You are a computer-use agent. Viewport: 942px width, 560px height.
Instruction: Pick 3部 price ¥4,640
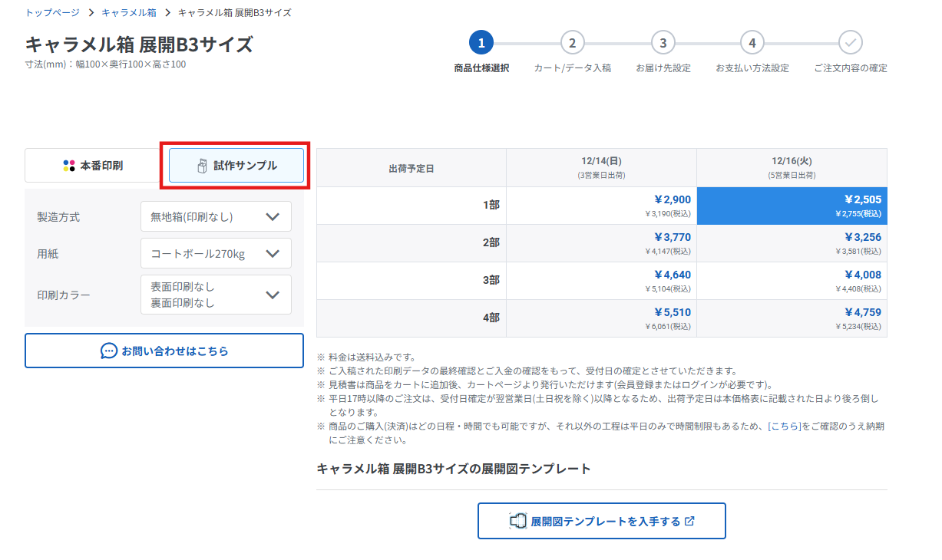[601, 281]
